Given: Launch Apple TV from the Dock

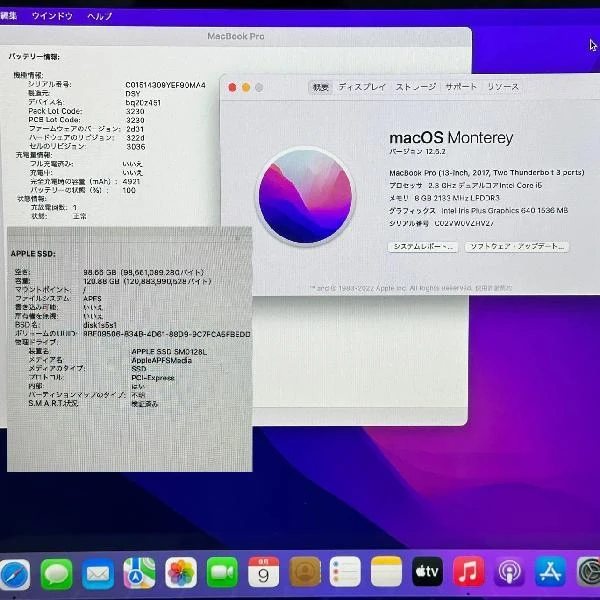Looking at the screenshot, I should [x=427, y=571].
